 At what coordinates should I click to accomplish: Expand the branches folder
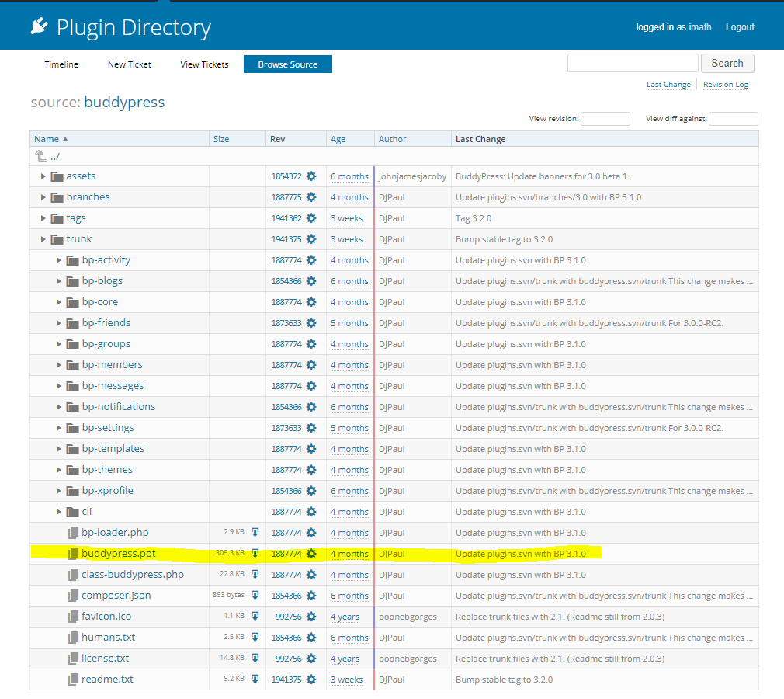coord(43,197)
